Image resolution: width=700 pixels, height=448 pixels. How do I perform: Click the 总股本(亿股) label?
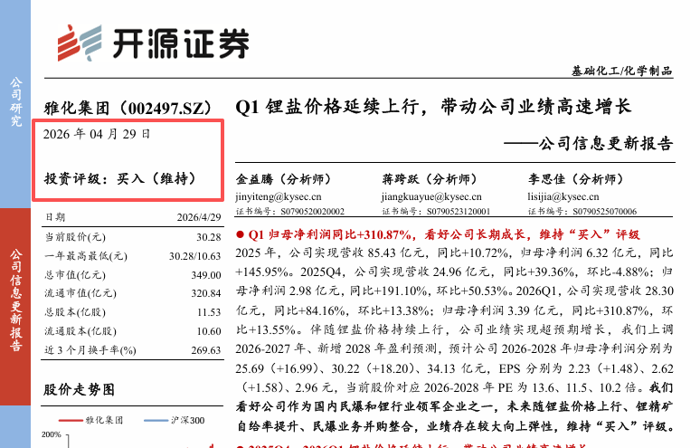[75, 312]
